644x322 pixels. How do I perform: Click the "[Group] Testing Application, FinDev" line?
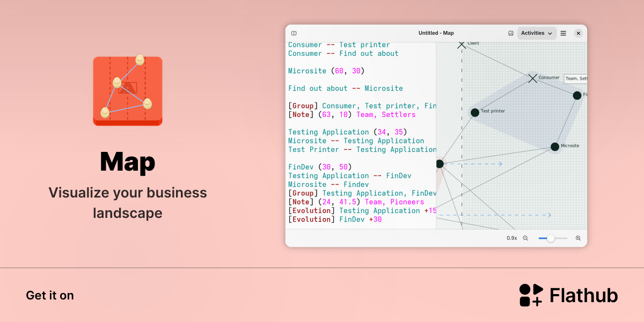coord(362,193)
